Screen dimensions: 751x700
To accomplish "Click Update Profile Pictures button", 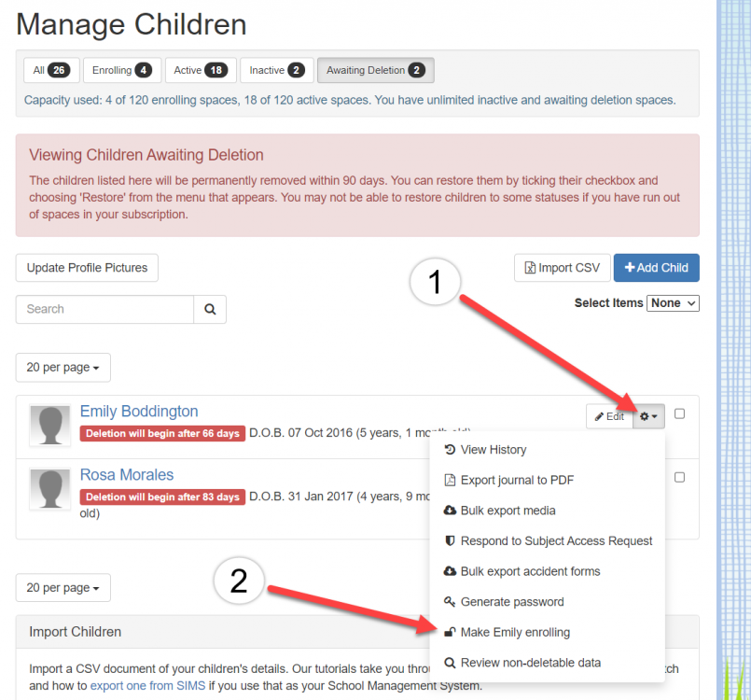I will (87, 268).
